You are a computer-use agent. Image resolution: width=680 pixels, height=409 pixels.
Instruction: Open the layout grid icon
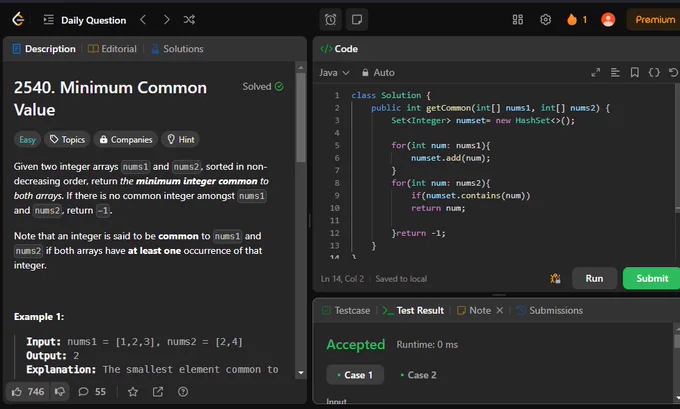pyautogui.click(x=518, y=20)
